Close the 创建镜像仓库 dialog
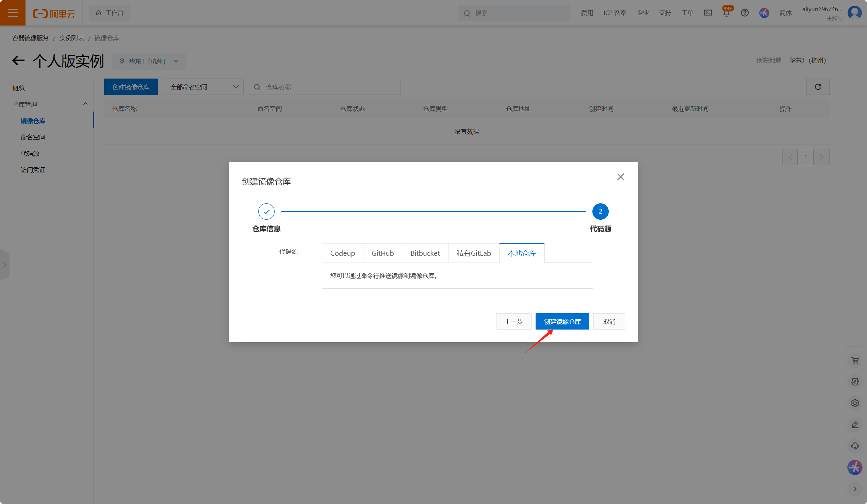 click(x=620, y=177)
